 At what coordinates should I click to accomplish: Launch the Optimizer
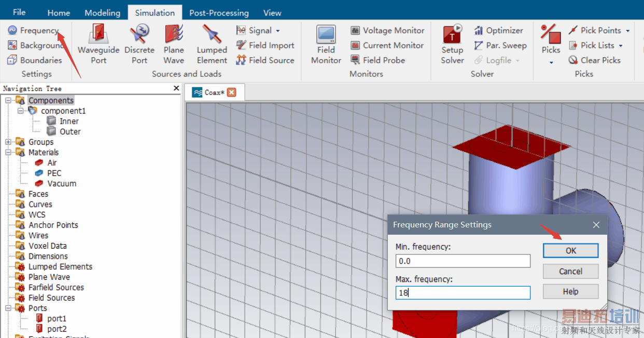click(499, 31)
